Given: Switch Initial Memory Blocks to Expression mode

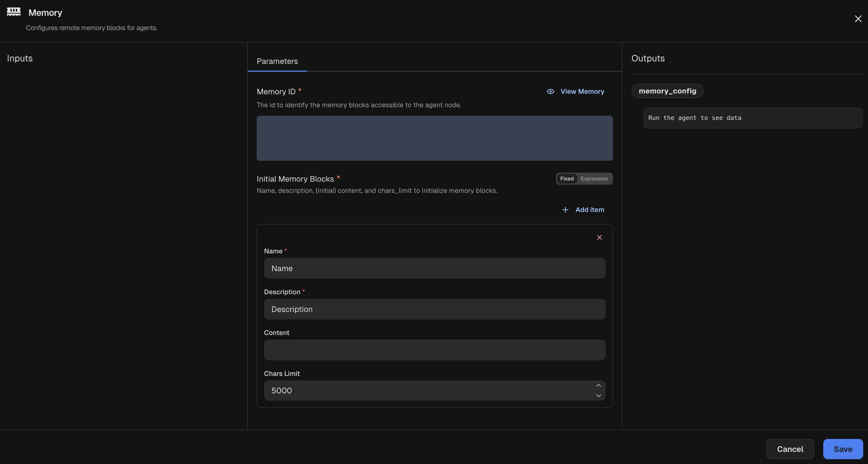Looking at the screenshot, I should pos(594,179).
